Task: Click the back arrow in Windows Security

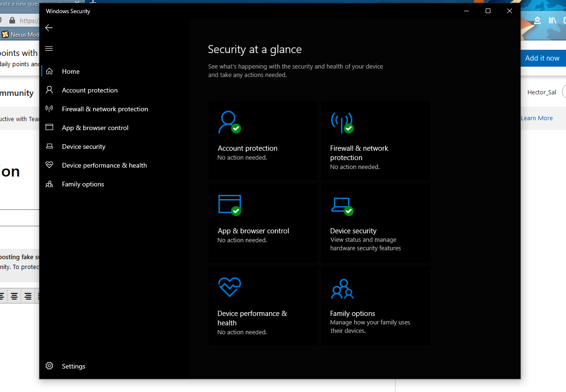Action: [x=49, y=28]
